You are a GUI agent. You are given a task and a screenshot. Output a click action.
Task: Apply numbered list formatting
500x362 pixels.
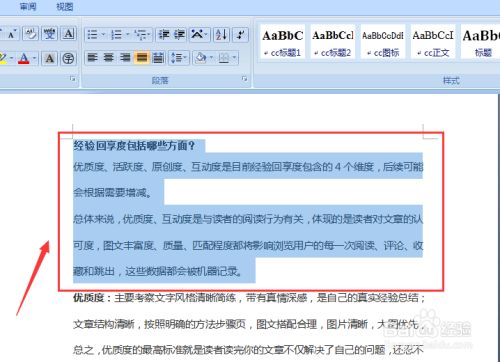coord(116,35)
